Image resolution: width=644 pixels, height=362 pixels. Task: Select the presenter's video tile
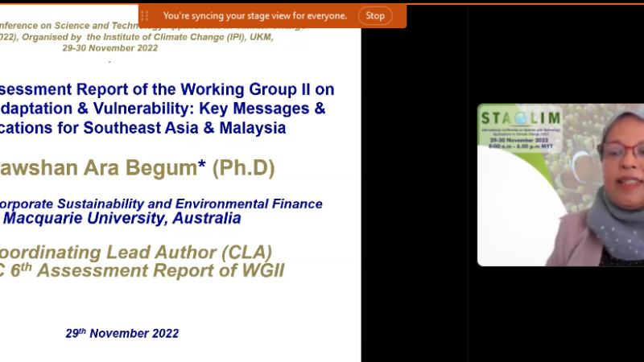point(559,184)
